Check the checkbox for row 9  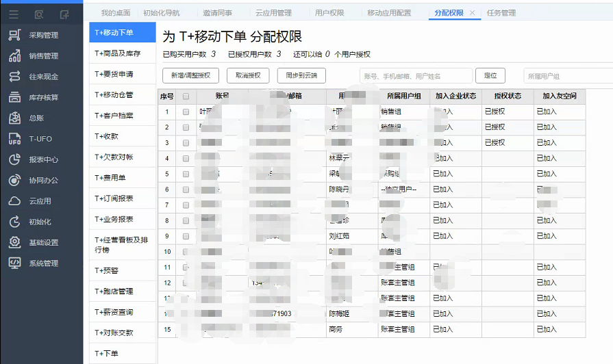pyautogui.click(x=186, y=236)
